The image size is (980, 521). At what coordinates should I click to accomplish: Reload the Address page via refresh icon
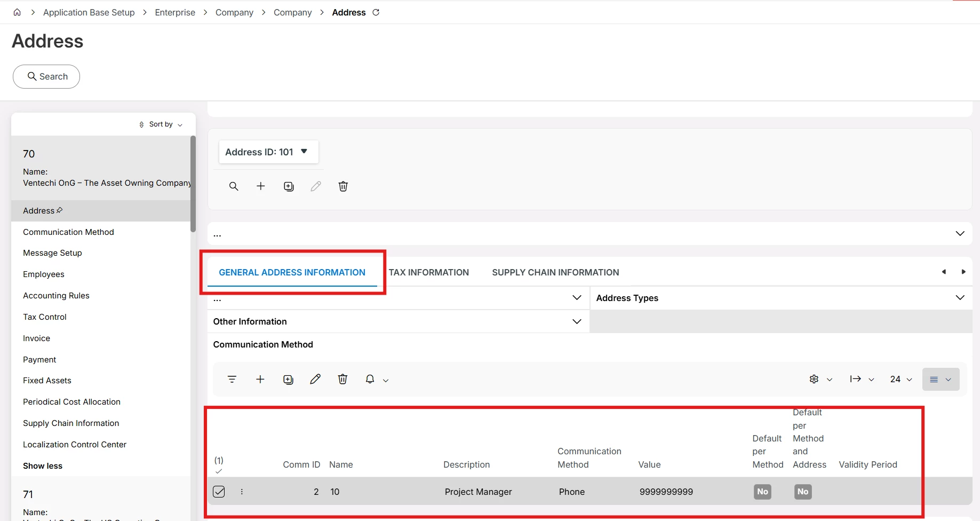[376, 12]
